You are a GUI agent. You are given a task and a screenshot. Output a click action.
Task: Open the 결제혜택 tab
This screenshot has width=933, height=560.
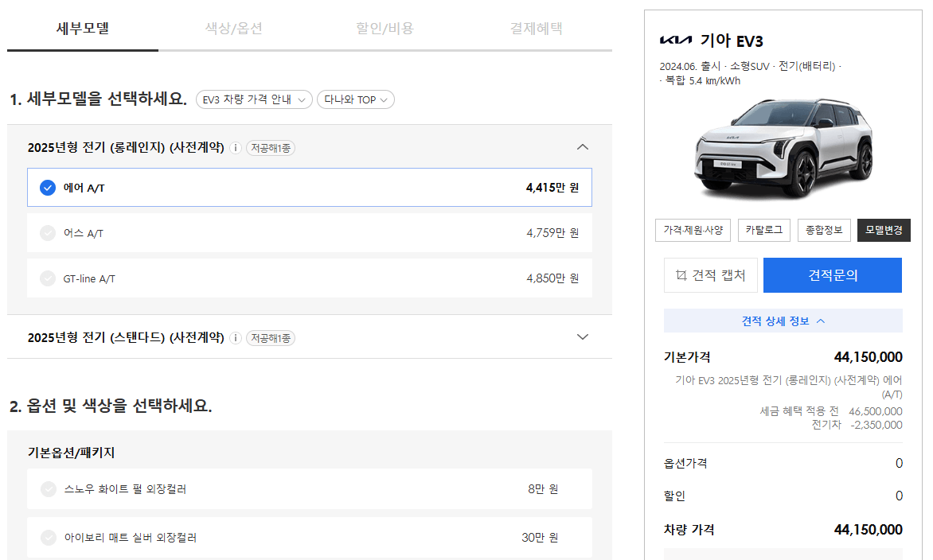[x=536, y=27]
